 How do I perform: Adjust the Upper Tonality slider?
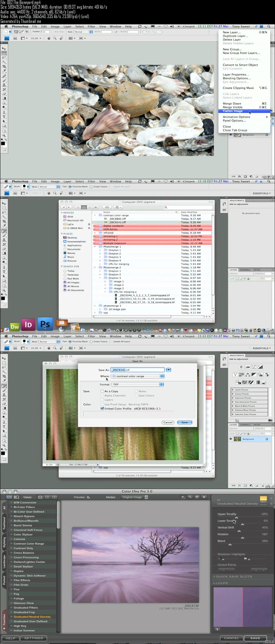(x=236, y=518)
